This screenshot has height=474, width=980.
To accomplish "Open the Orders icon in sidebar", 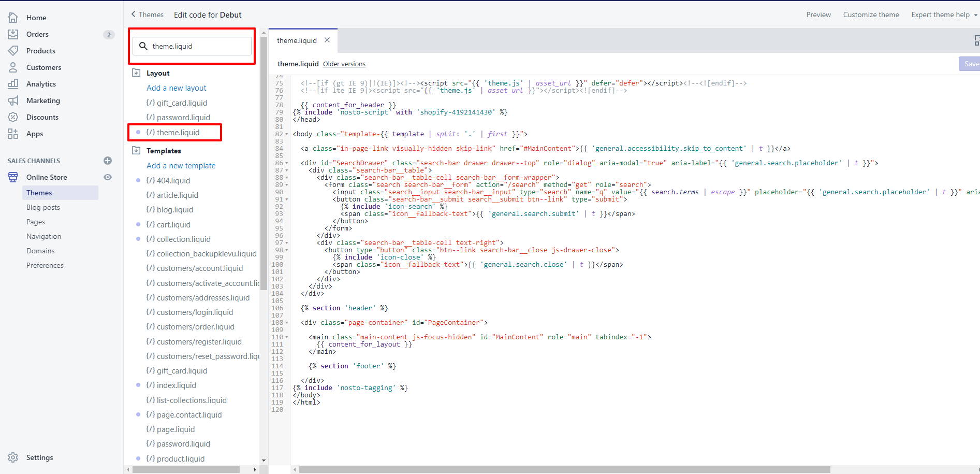I will (13, 34).
